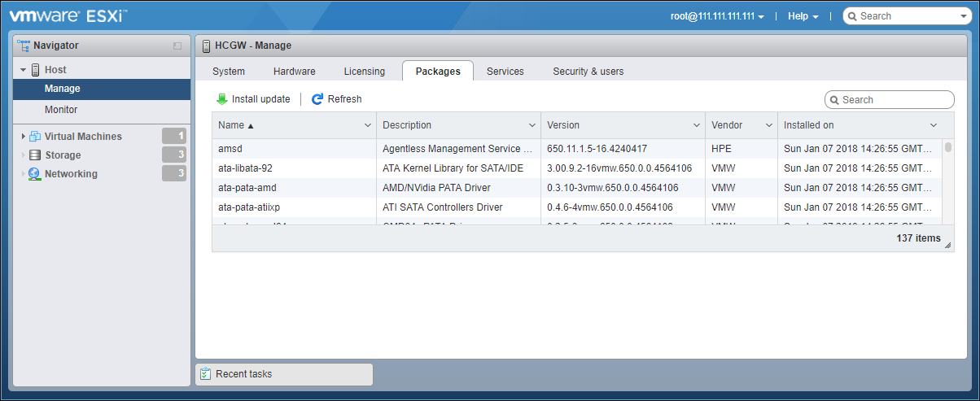This screenshot has height=401, width=980.
Task: Click the Refresh button label
Action: [x=344, y=99]
